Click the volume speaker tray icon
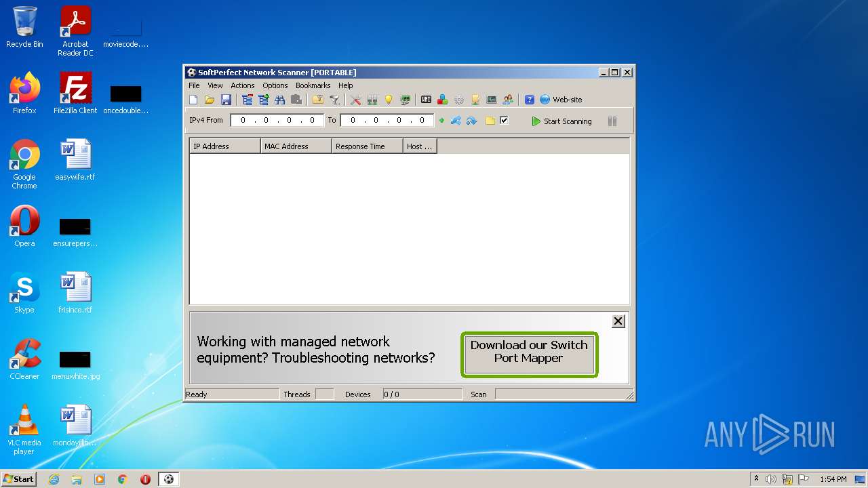The image size is (868, 488). (x=771, y=479)
